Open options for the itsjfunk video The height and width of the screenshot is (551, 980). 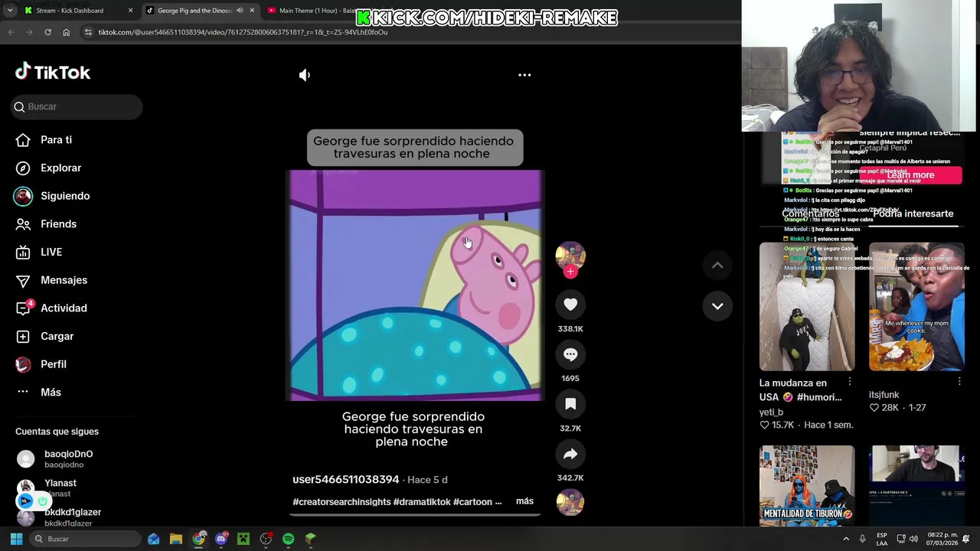(x=959, y=381)
